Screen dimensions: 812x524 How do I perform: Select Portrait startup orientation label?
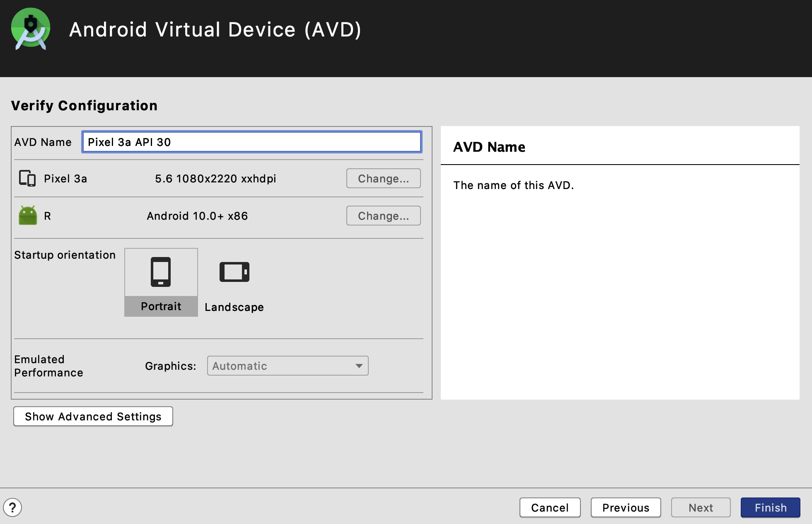click(x=161, y=306)
